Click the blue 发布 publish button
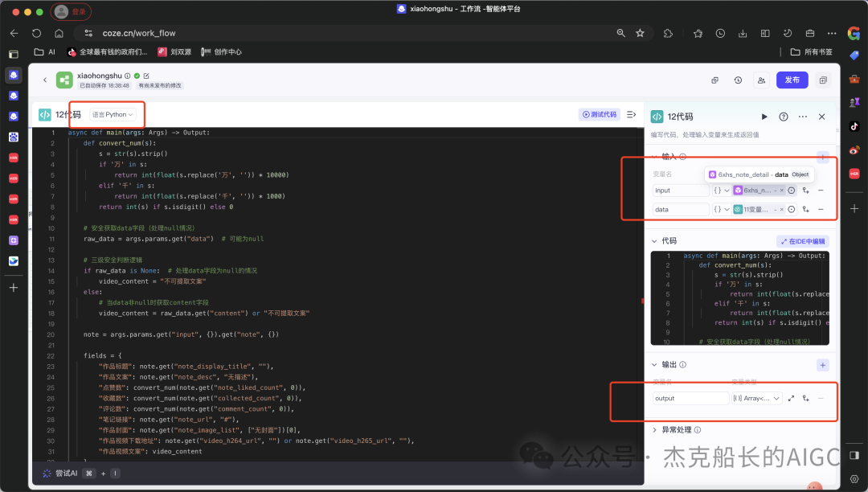Screen dimensions: 868x492 [x=792, y=80]
